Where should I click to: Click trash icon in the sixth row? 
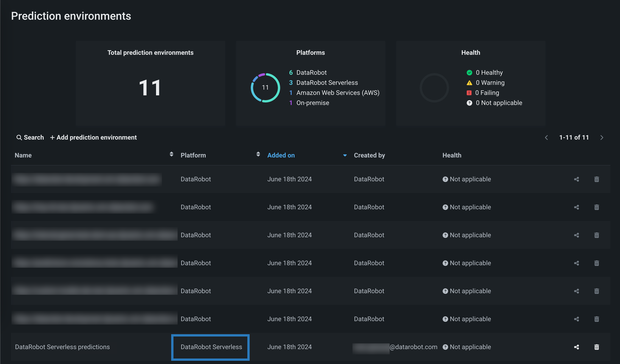[x=596, y=319]
